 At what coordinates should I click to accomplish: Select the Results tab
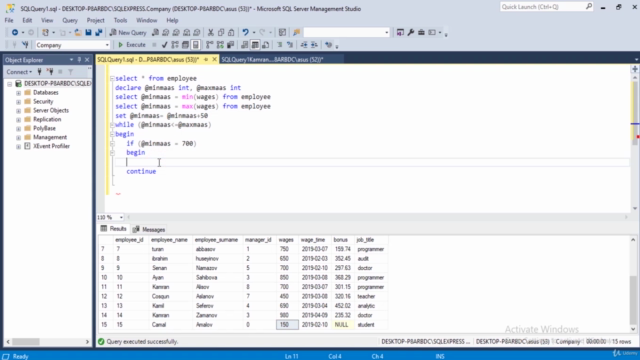(x=113, y=229)
